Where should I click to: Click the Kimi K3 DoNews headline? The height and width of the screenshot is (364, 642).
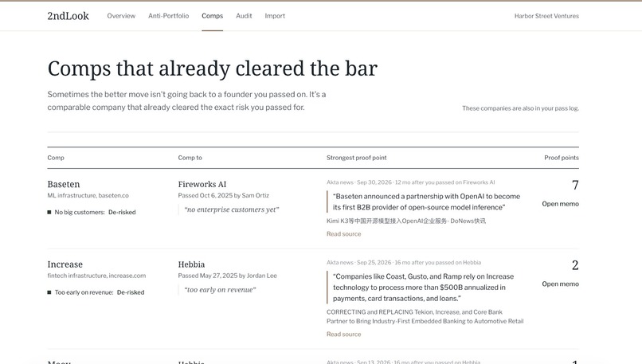(x=406, y=221)
